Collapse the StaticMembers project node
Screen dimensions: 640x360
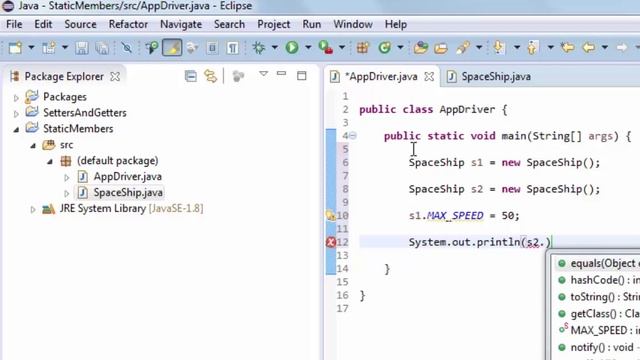coord(16,130)
